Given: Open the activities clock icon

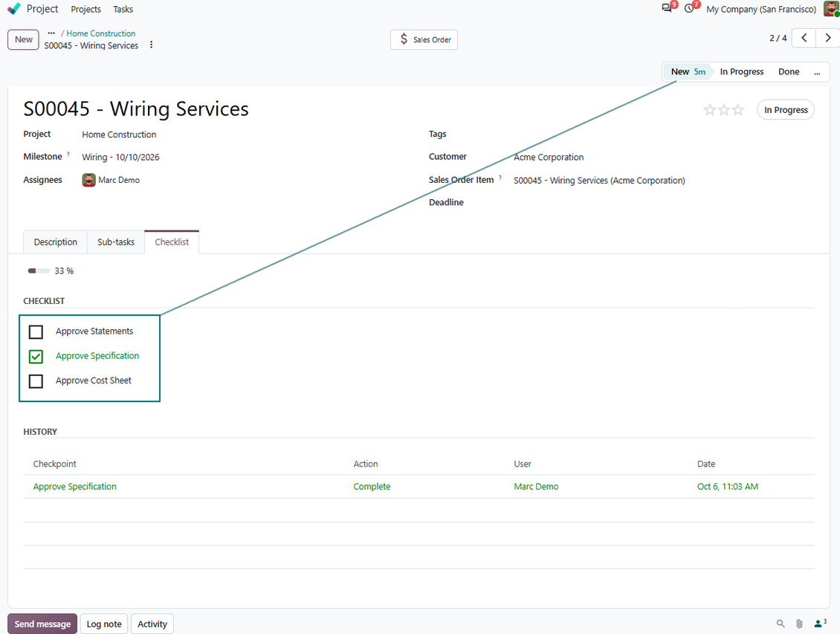Looking at the screenshot, I should point(689,9).
